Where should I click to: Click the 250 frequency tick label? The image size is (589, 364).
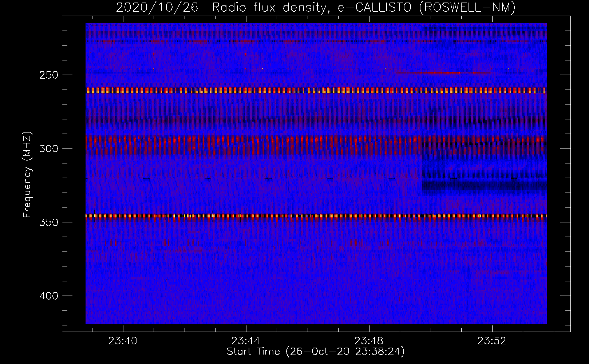point(49,75)
